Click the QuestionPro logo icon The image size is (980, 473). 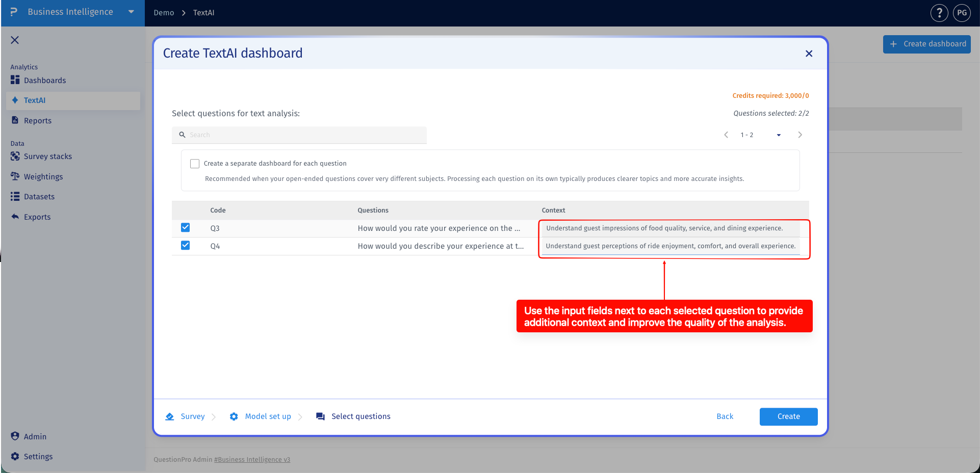[14, 12]
